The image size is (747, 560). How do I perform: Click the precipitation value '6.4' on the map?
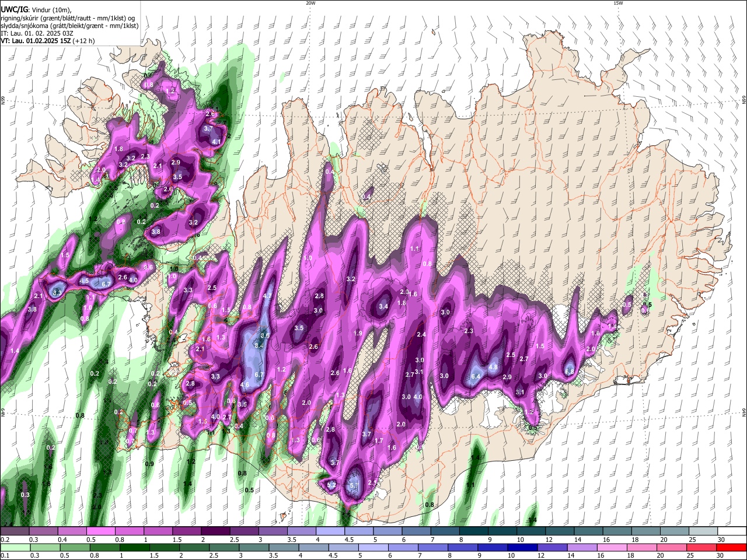(x=476, y=376)
